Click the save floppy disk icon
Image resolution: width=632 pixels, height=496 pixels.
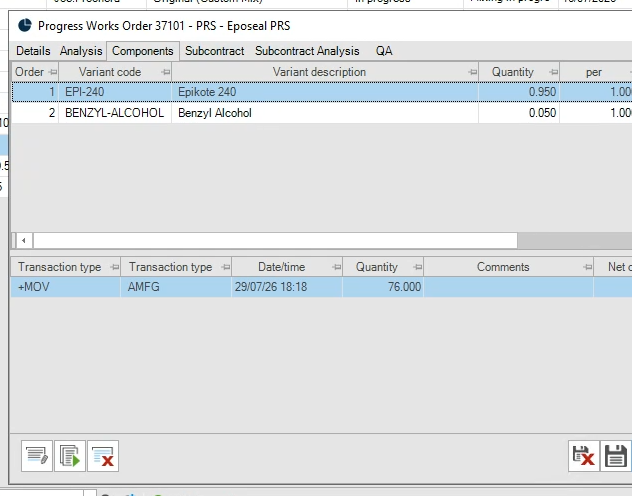[615, 456]
